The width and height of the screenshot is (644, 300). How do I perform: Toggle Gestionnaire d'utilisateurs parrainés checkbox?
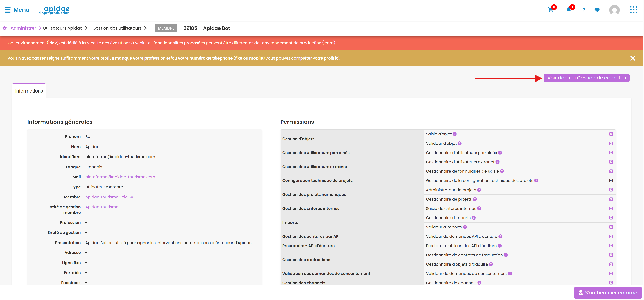click(x=611, y=153)
